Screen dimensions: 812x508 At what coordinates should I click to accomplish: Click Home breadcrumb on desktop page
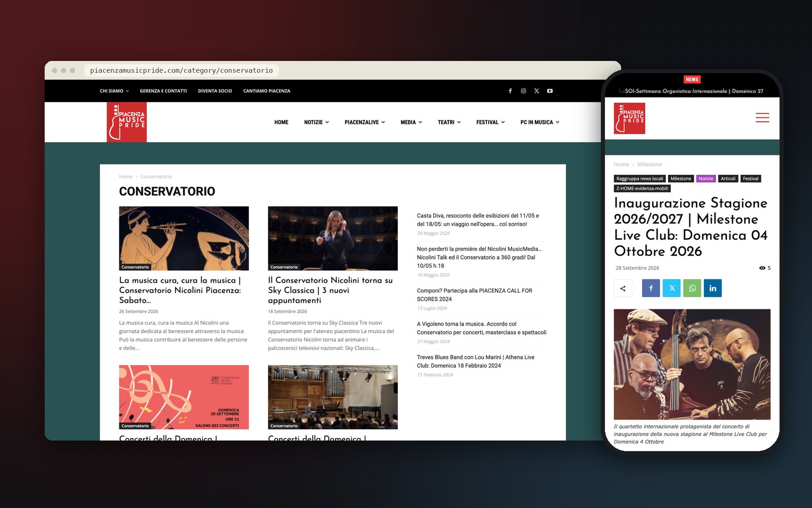[126, 177]
